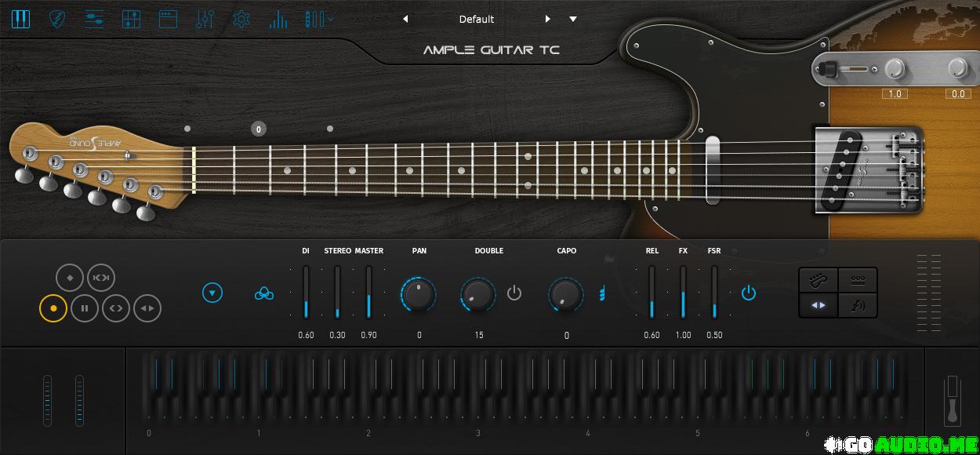
Task: Open preset menu via down triangle
Action: pos(573,19)
